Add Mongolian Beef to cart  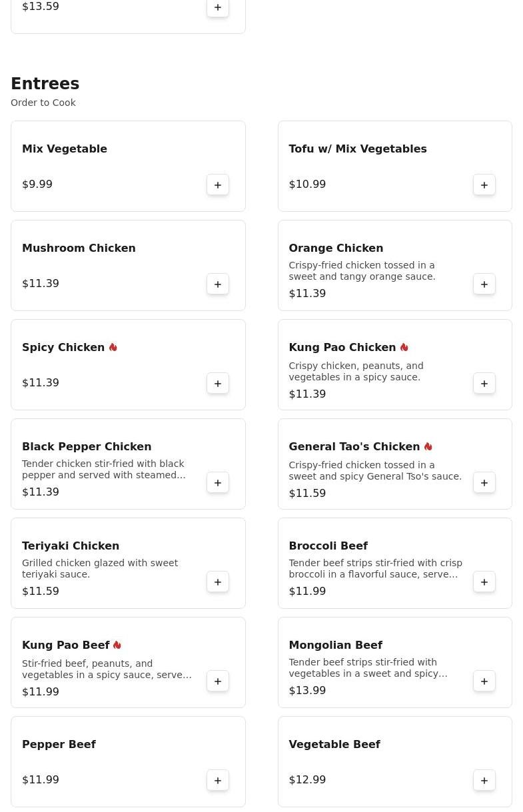tap(484, 681)
